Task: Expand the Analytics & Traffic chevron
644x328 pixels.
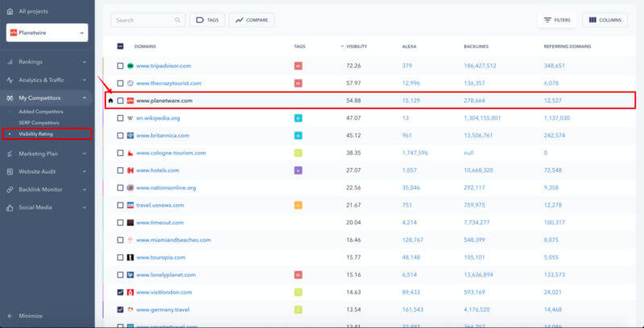Action: [85, 80]
